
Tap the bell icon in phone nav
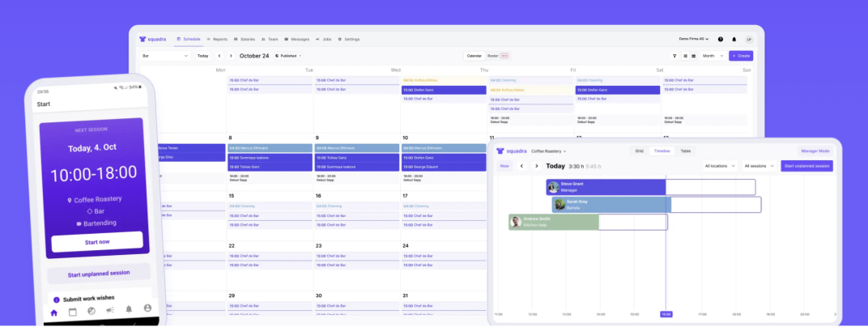click(129, 309)
